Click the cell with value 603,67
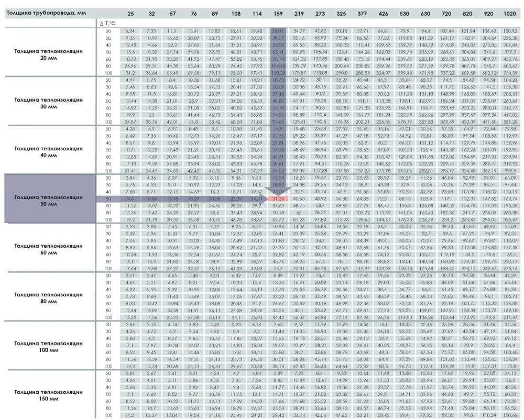Viewport: 524px width, 420px height. click(x=510, y=66)
